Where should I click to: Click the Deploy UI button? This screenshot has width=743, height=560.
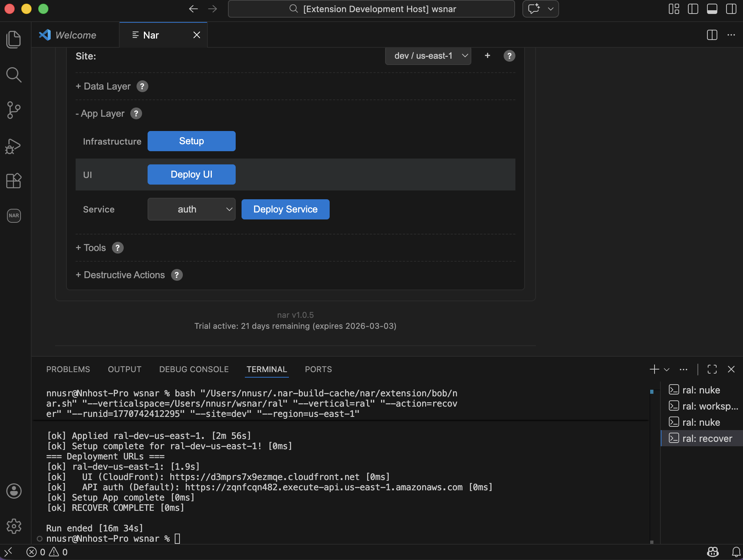pos(191,174)
